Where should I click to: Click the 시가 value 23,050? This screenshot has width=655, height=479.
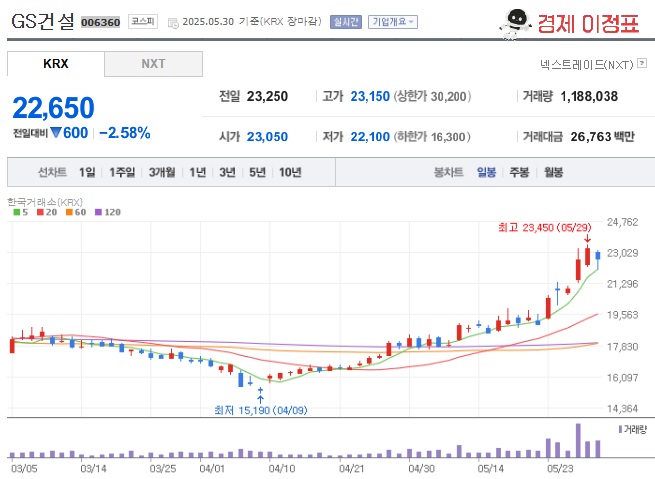267,137
